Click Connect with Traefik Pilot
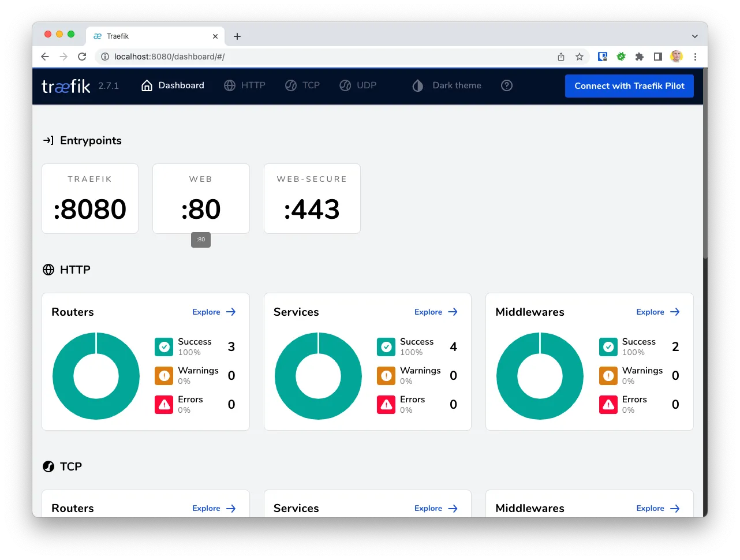This screenshot has height=560, width=740. pyautogui.click(x=629, y=85)
